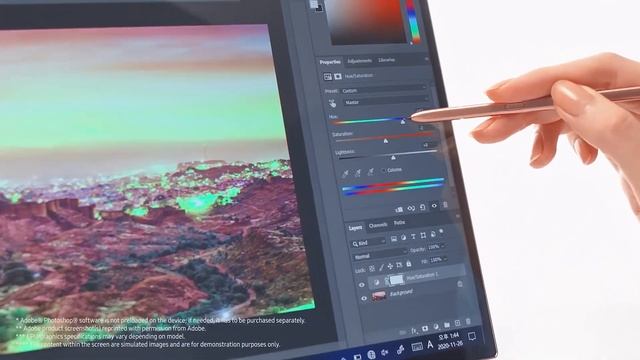Screen dimensions: 640x360
Task: Toggle layer filtering on/off switch
Action: [441, 231]
